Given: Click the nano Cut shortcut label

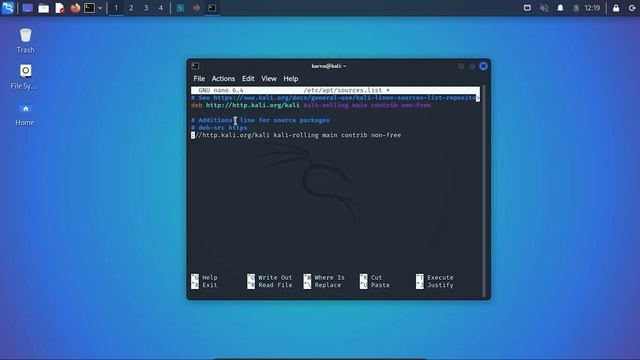Looking at the screenshot, I should 376,278.
